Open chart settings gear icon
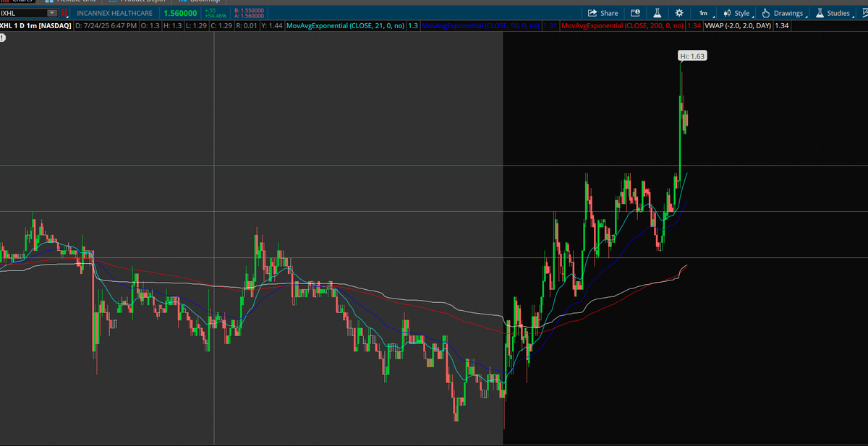This screenshot has width=868, height=446. point(678,13)
